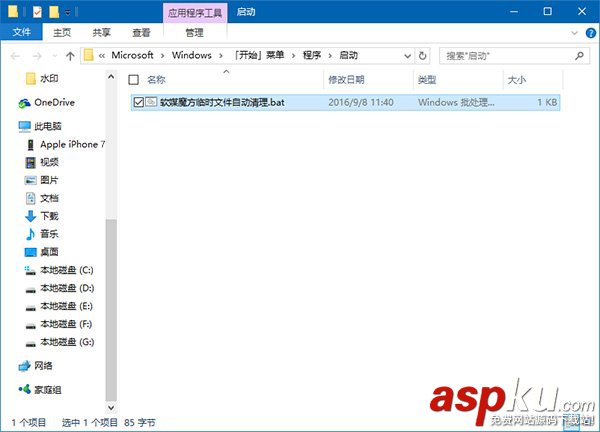Go forward with the forward arrow
600x432 pixels.
point(37,56)
